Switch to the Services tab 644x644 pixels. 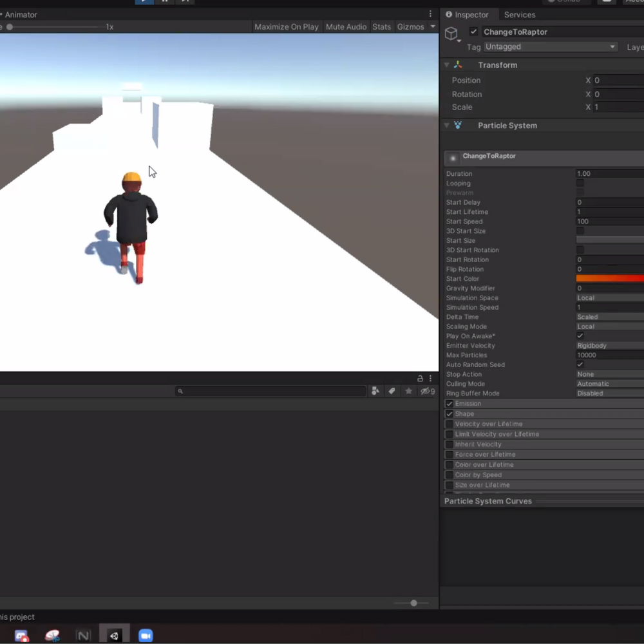[x=519, y=14]
